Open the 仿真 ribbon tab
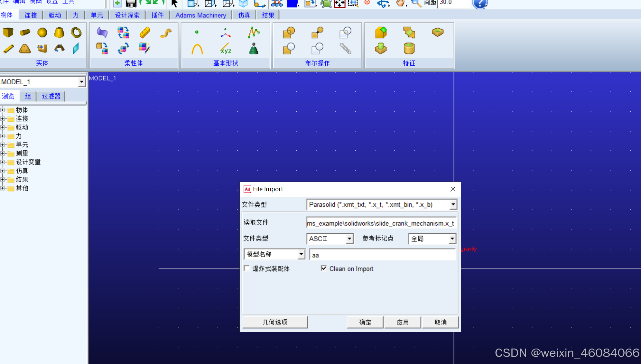 244,15
